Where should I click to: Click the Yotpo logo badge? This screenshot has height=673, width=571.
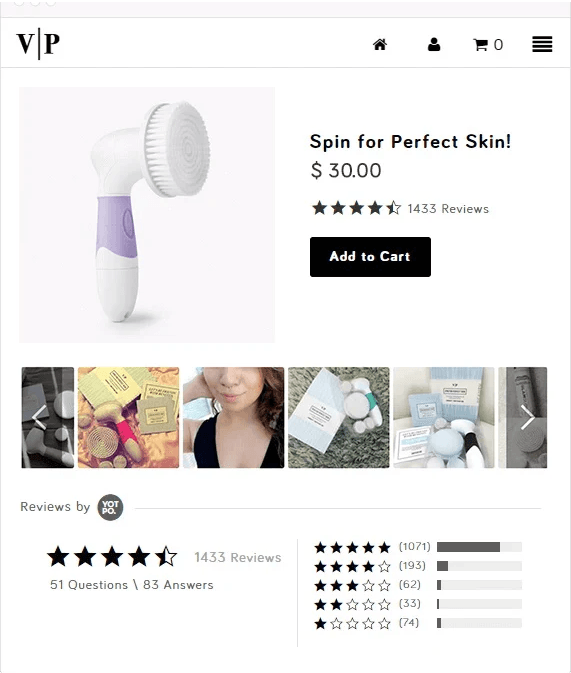coord(110,507)
